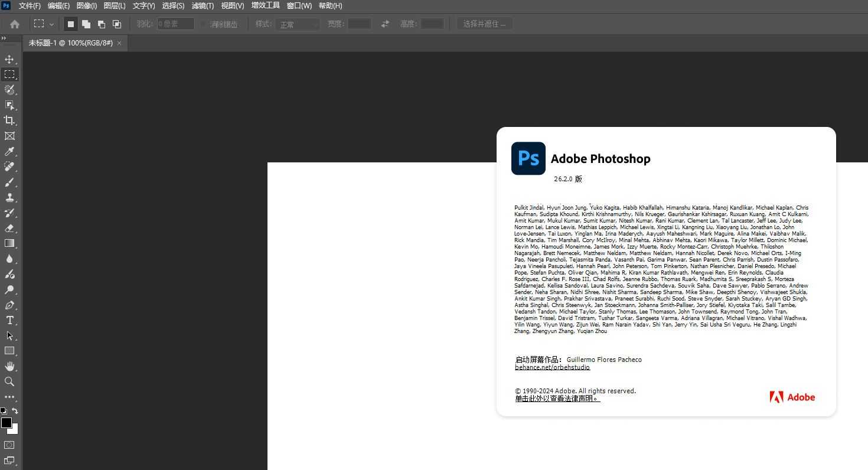Screen dimensions: 868x470
Task: Expand the toolbox double-arrow toggle
Action: click(x=4, y=38)
